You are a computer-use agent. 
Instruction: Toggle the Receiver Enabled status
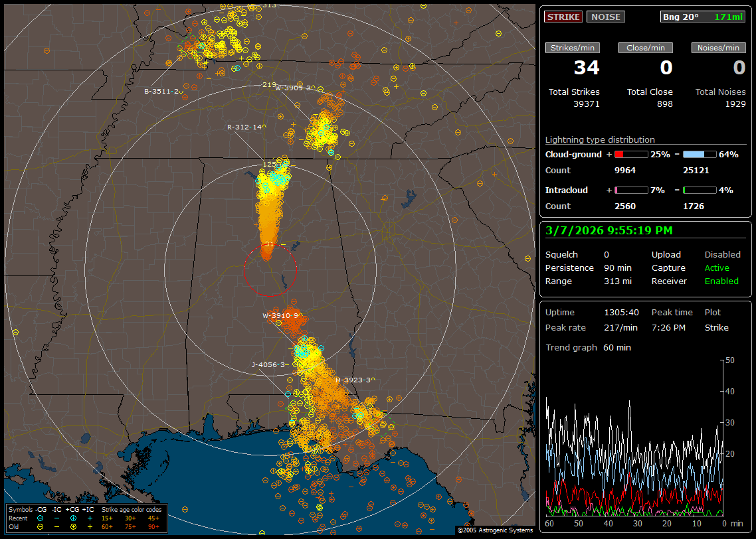click(721, 281)
